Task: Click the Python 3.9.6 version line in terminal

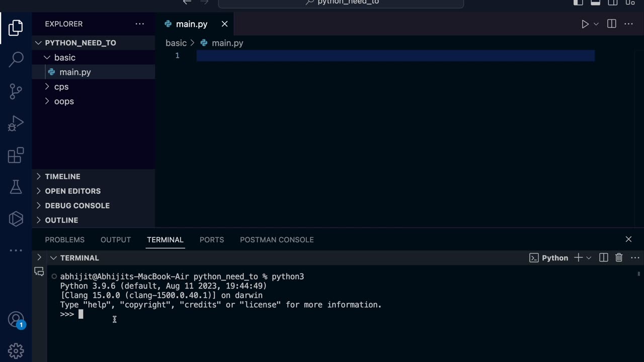Action: 164,286
